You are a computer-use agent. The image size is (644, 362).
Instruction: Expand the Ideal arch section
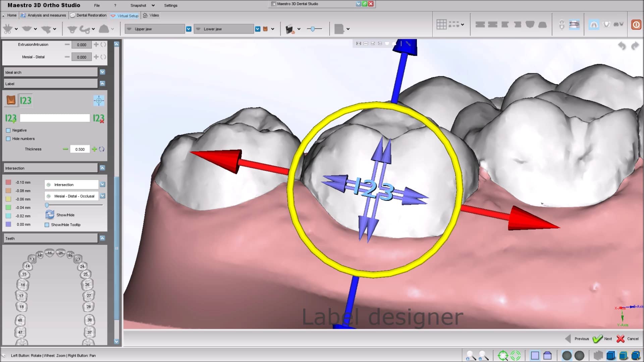(x=102, y=72)
